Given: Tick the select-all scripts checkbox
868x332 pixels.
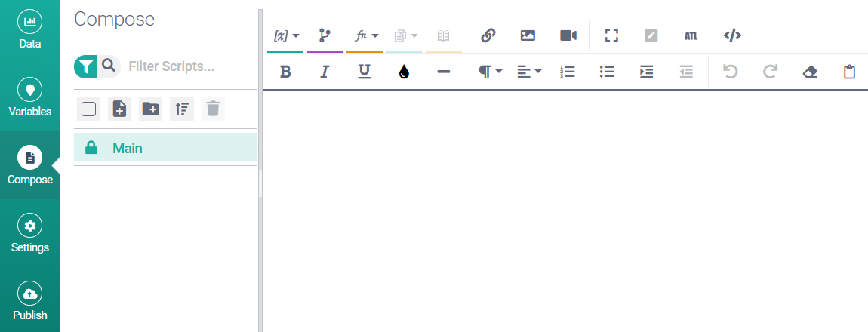Looking at the screenshot, I should 89,109.
